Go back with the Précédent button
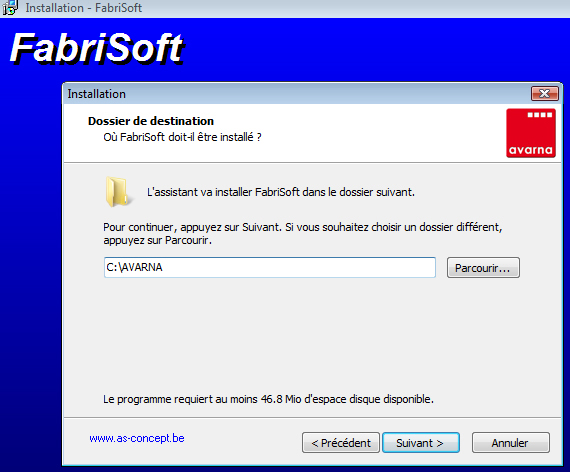 341,443
